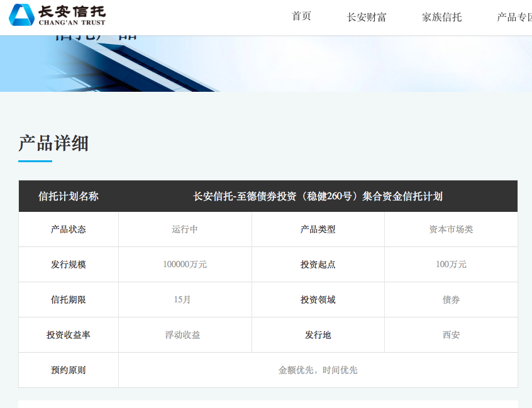Viewport: 532px width, 408px height.
Task: Select the 家族信托 navigation entry
Action: click(442, 18)
